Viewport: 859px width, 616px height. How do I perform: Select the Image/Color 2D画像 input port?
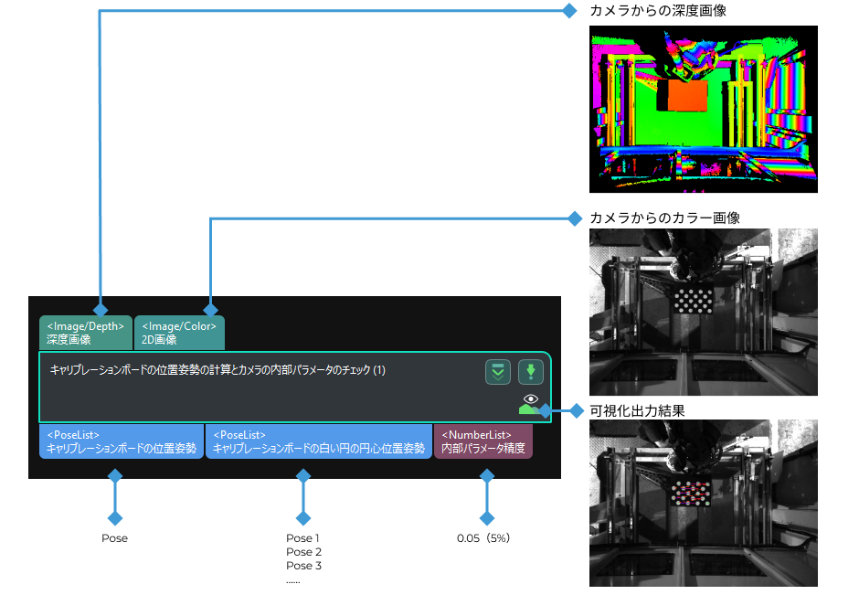pyautogui.click(x=179, y=333)
